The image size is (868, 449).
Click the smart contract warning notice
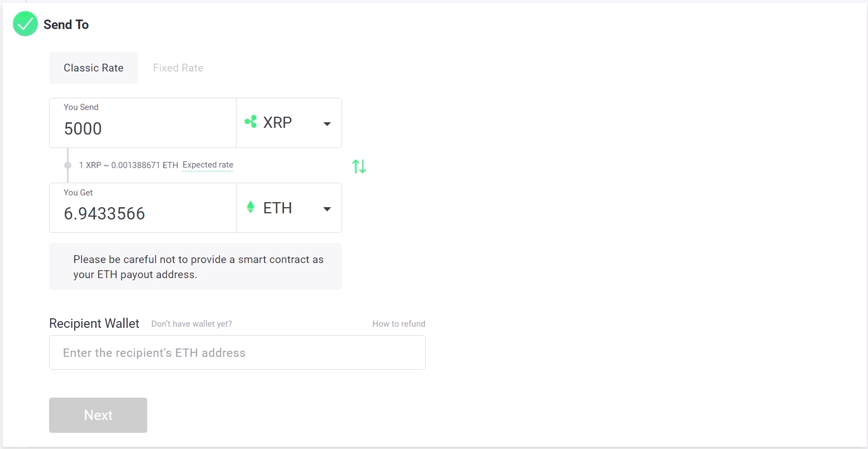(195, 266)
